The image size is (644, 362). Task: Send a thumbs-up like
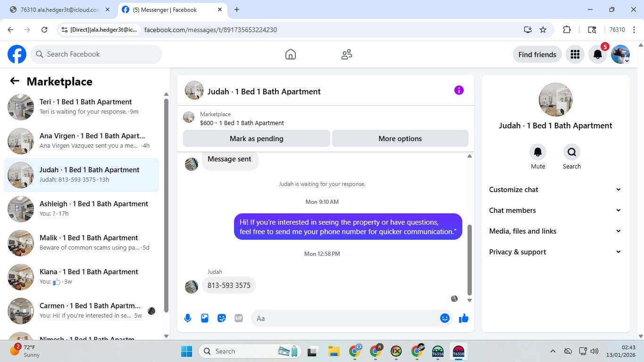click(x=464, y=318)
